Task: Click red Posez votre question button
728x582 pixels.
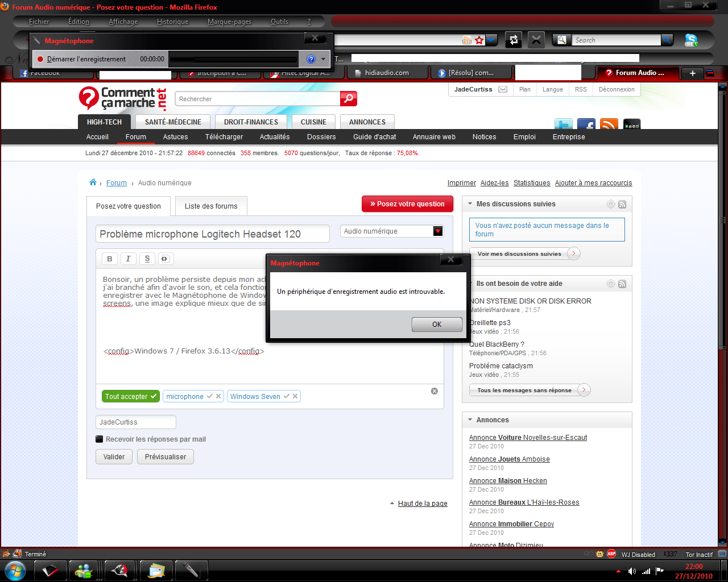Action: [407, 204]
